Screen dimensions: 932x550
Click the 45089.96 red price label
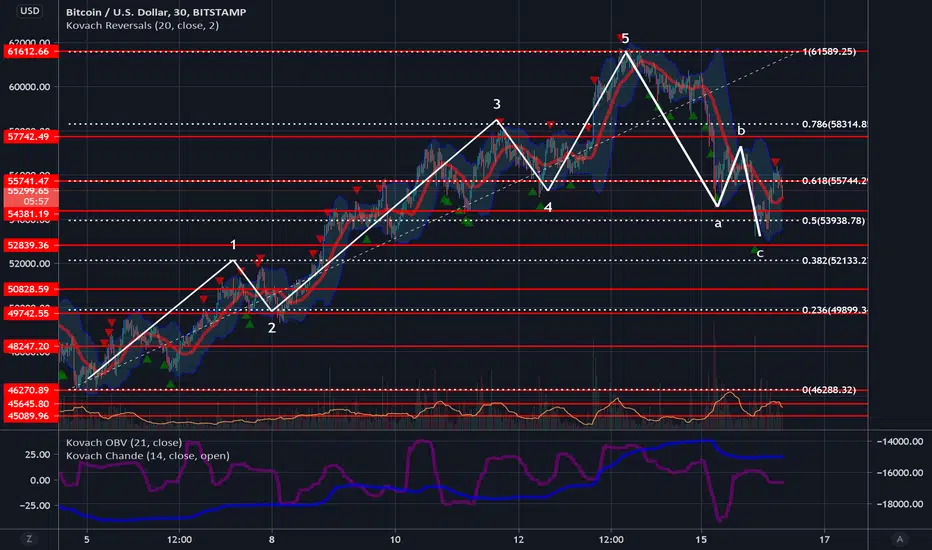[x=29, y=416]
